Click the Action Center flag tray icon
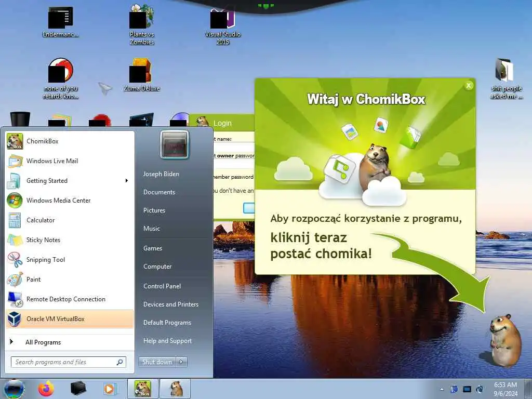Screen dimensions: 532x399 454,389
